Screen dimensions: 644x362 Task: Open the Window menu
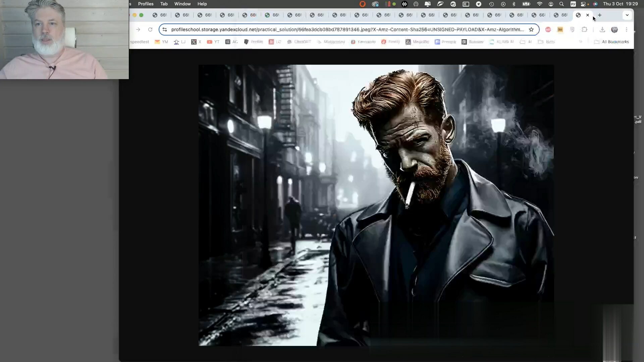[182, 4]
